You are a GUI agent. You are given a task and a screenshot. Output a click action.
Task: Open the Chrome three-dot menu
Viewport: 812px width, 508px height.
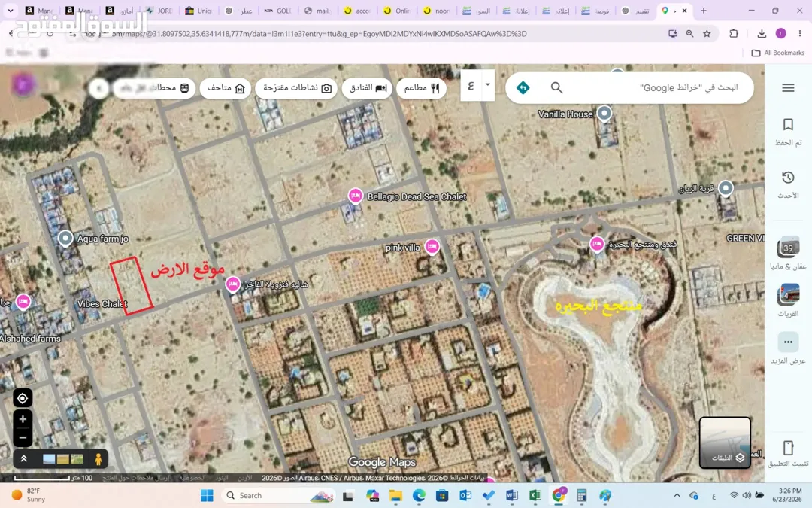point(800,33)
